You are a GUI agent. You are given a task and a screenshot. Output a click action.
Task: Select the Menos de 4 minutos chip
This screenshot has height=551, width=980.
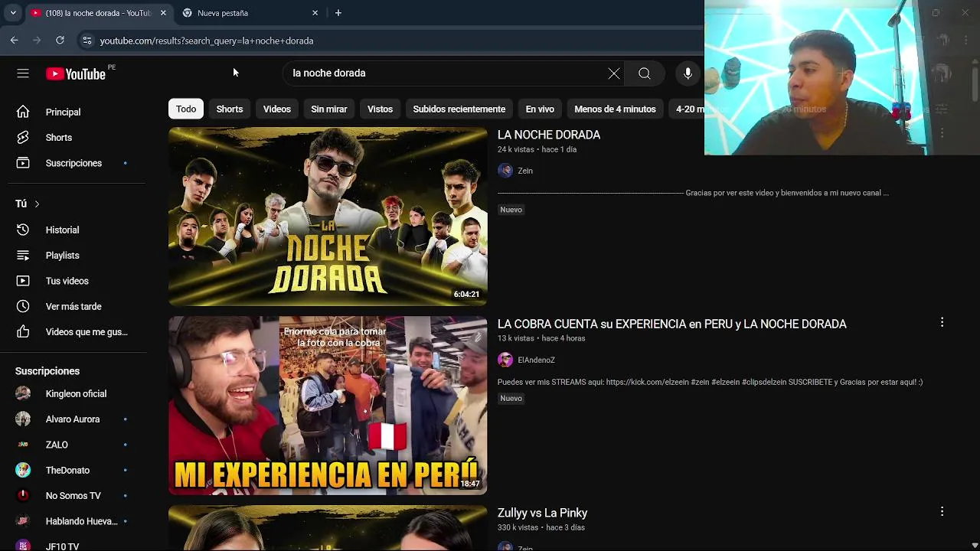click(x=615, y=109)
